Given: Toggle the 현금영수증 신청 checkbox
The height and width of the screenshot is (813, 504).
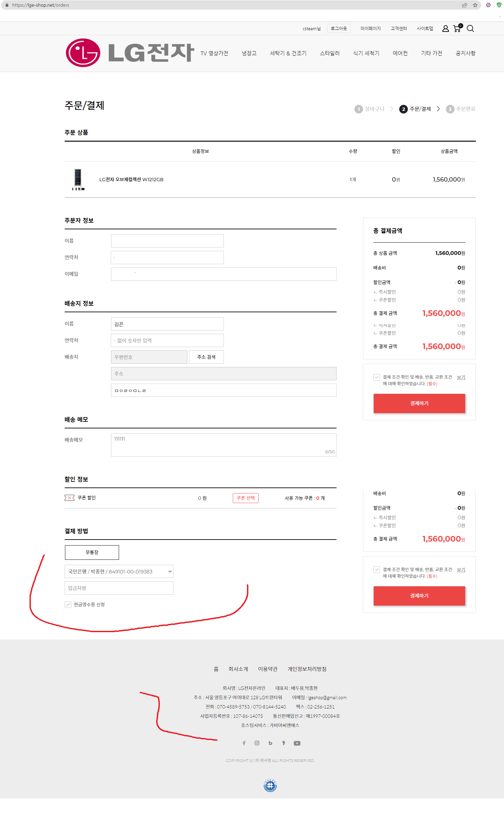Looking at the screenshot, I should [68, 605].
